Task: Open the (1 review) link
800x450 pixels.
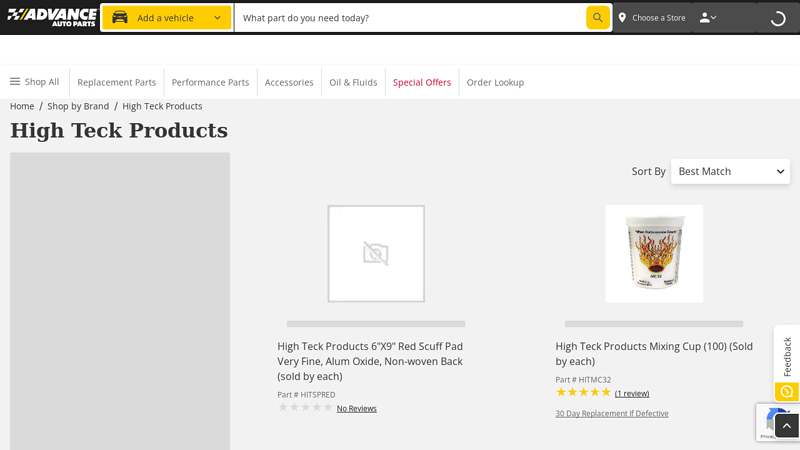Action: coord(632,393)
